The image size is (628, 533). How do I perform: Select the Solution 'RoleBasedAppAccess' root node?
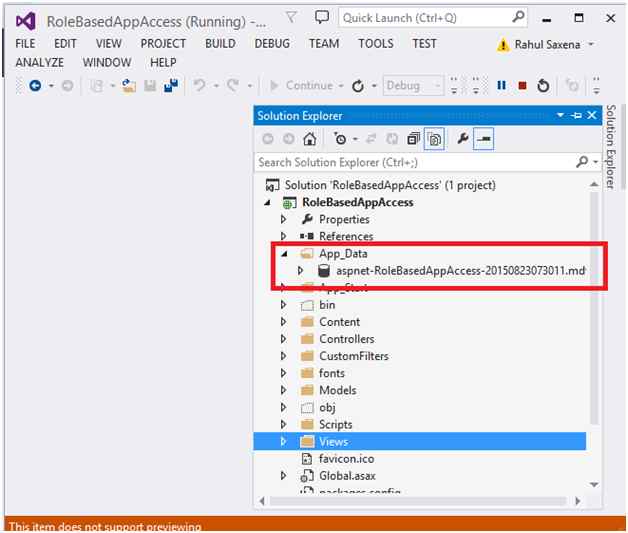pos(380,185)
